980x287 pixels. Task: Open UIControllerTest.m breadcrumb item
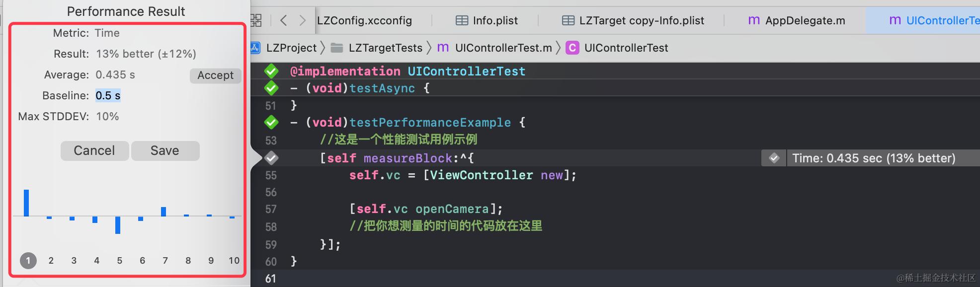tap(503, 48)
